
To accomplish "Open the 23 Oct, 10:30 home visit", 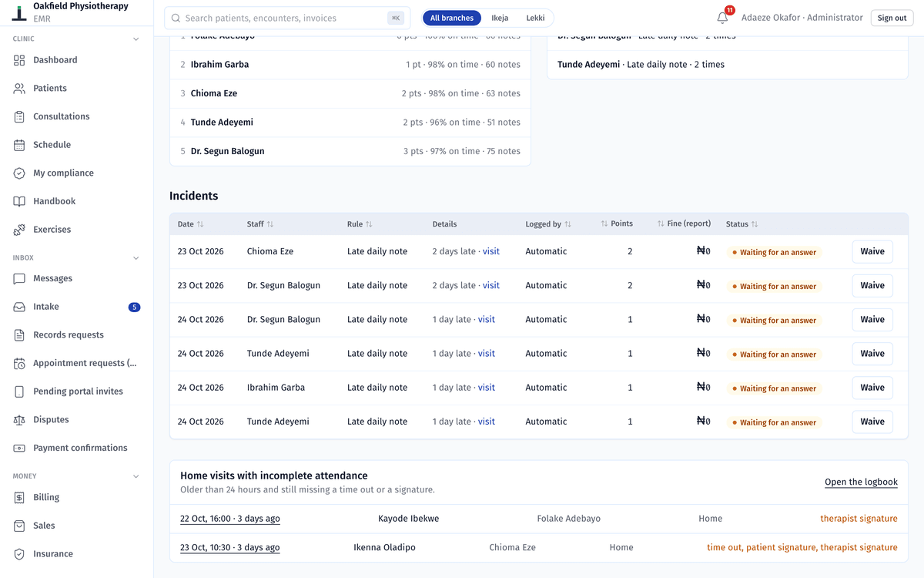I will (230, 548).
